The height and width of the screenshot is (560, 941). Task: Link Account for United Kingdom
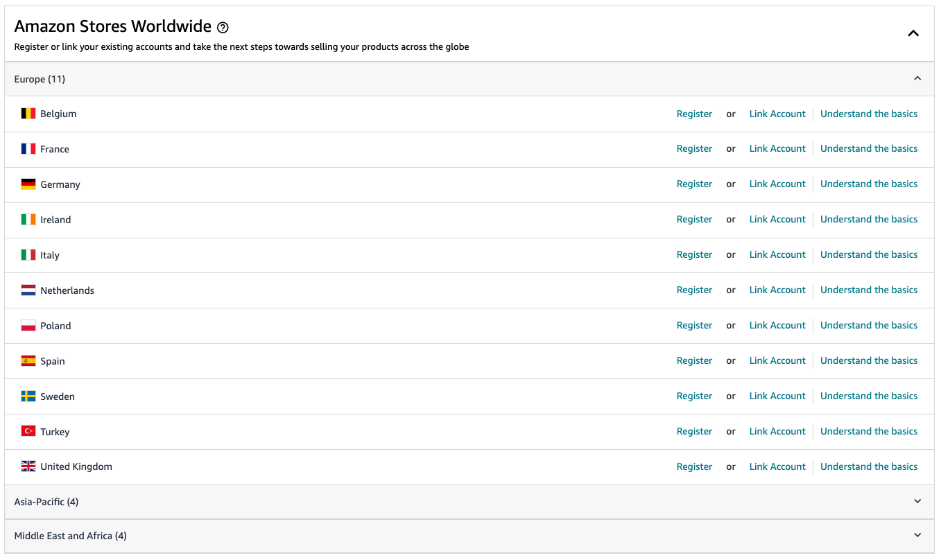click(x=777, y=466)
